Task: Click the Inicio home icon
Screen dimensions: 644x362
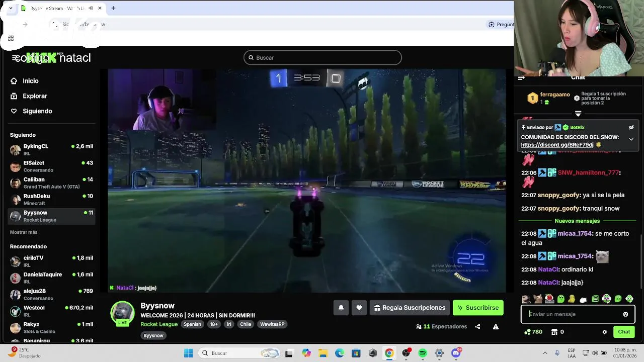Action: 14,81
